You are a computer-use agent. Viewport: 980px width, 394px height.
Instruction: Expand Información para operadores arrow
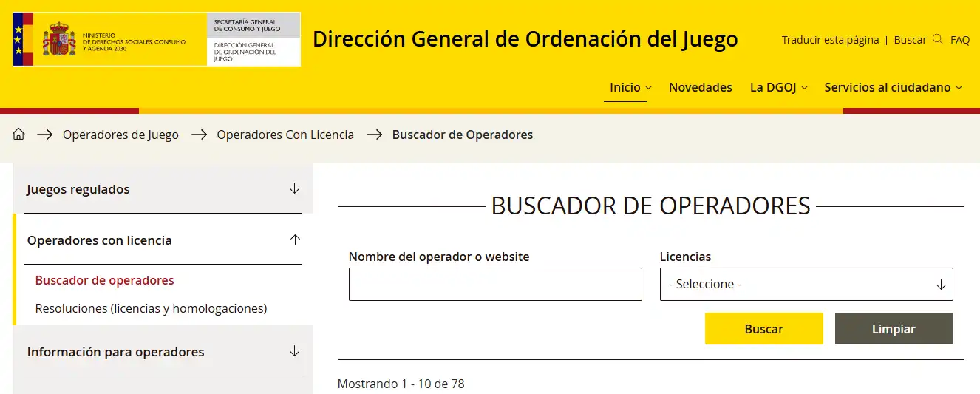point(295,351)
